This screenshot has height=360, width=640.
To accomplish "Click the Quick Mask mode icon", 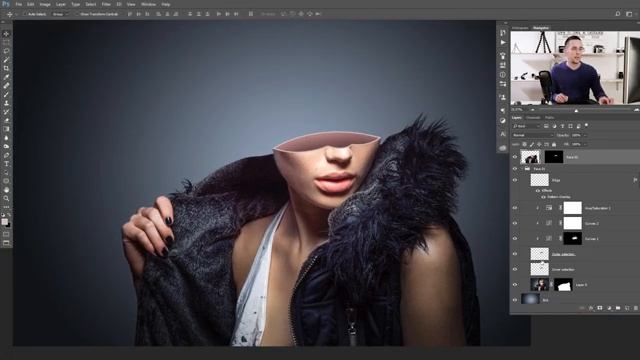I will pyautogui.click(x=6, y=234).
